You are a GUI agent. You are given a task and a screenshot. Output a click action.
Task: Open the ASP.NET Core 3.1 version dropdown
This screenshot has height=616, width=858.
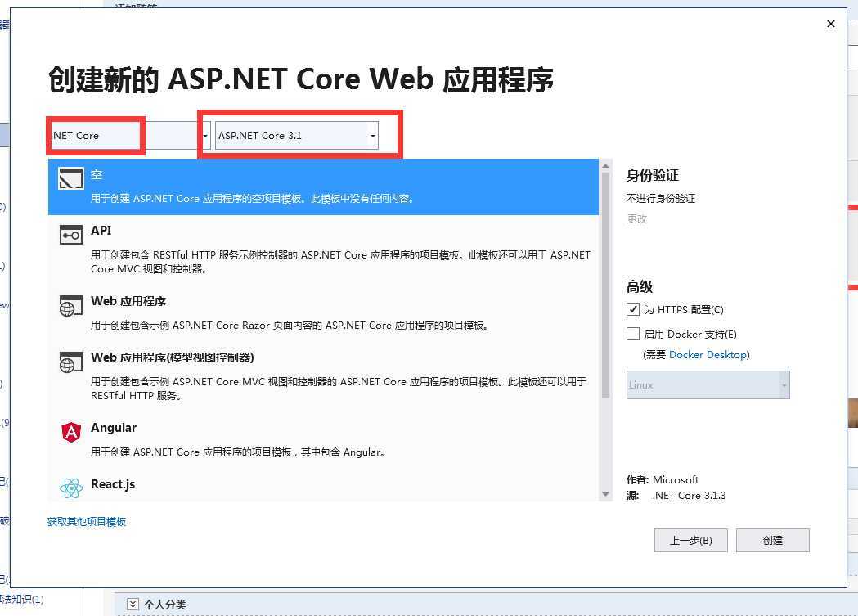297,135
